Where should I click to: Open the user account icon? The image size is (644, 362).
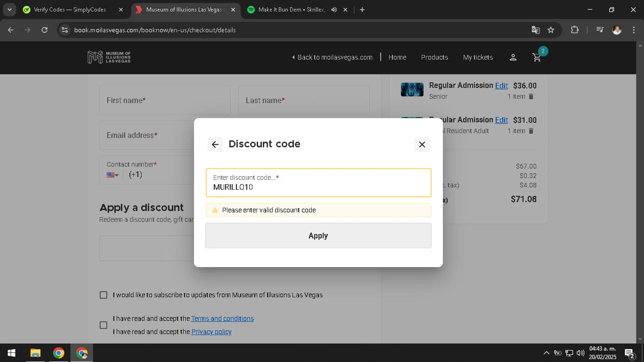click(513, 57)
